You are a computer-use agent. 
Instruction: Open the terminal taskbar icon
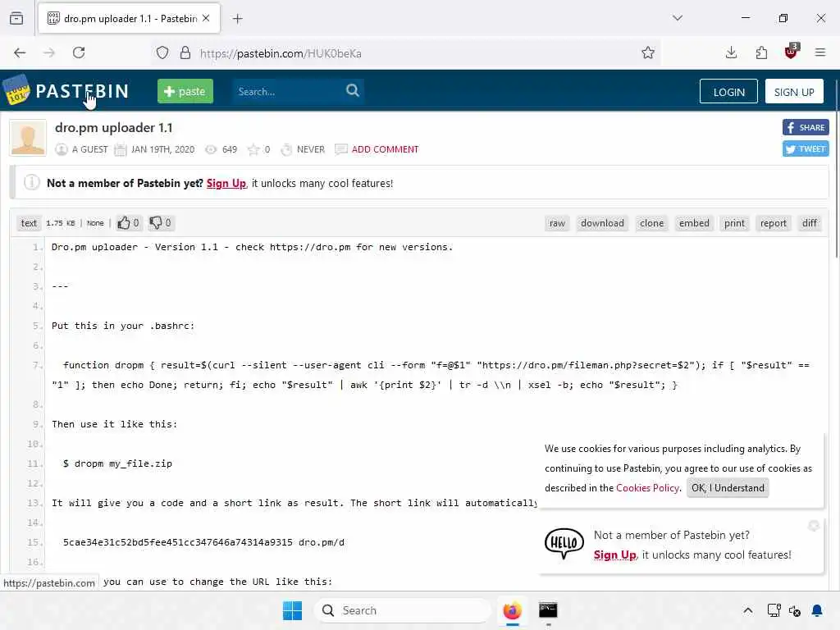(x=548, y=610)
